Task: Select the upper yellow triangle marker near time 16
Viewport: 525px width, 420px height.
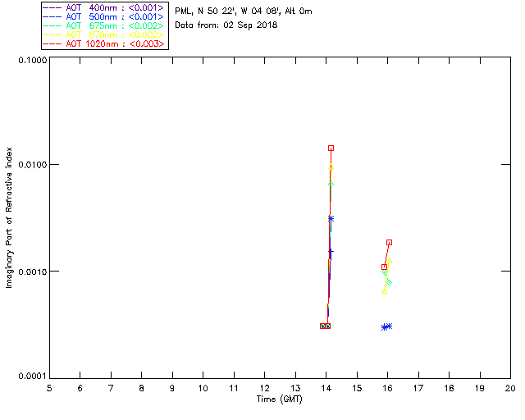Action: click(x=390, y=261)
